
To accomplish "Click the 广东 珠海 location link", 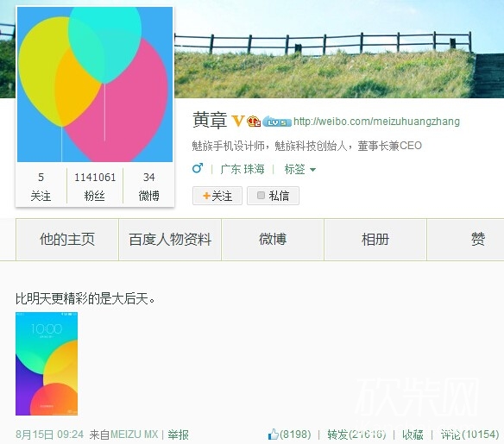I will tap(243, 169).
